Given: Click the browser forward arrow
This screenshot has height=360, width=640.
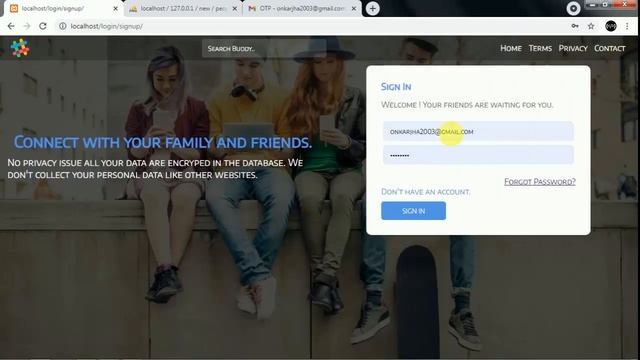Looking at the screenshot, I should pyautogui.click(x=27, y=26).
